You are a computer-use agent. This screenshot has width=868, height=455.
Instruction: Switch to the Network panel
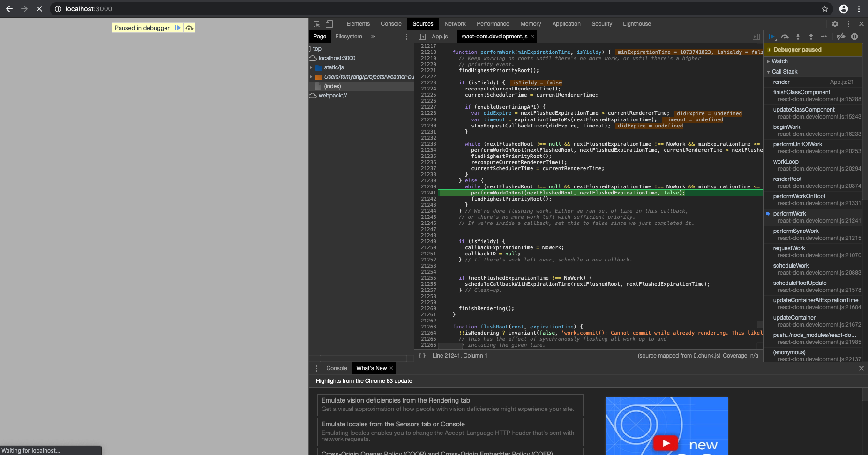(x=455, y=23)
